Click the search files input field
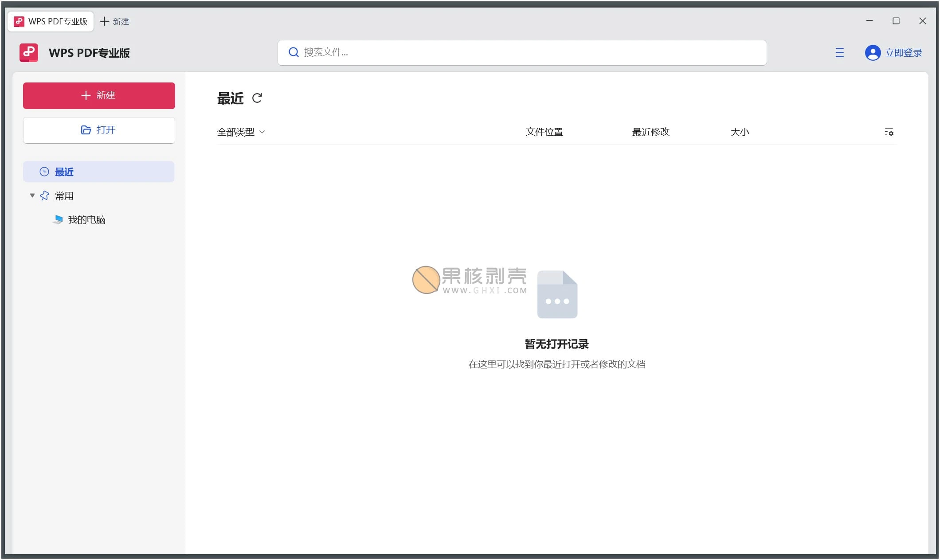Image resolution: width=940 pixels, height=560 pixels. pyautogui.click(x=522, y=52)
